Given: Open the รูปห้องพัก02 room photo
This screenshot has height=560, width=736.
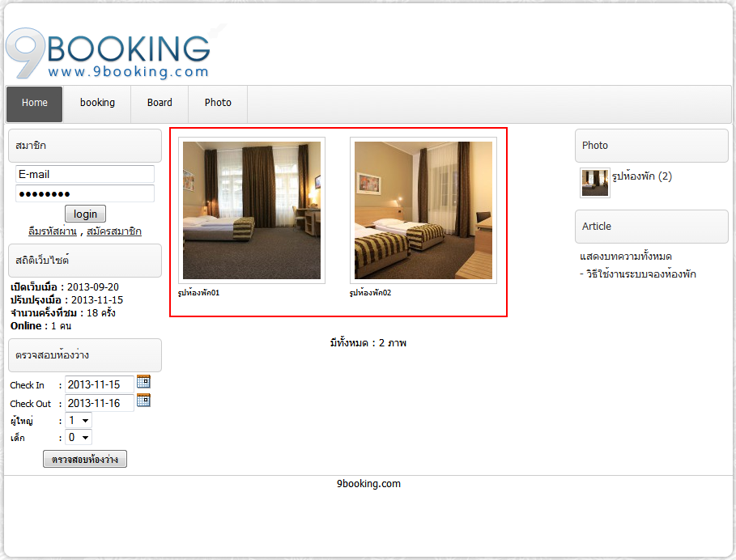Looking at the screenshot, I should tap(423, 210).
